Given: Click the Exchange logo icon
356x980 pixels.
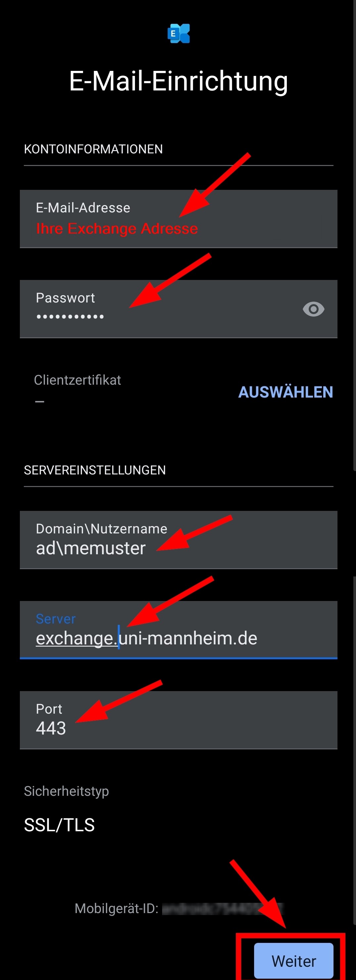Looking at the screenshot, I should pyautogui.click(x=179, y=33).
